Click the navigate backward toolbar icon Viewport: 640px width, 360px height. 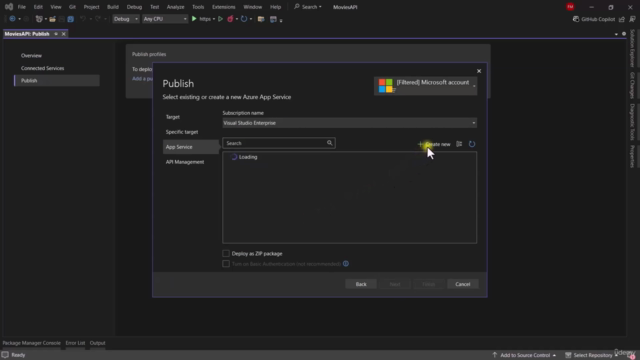click(x=12, y=19)
